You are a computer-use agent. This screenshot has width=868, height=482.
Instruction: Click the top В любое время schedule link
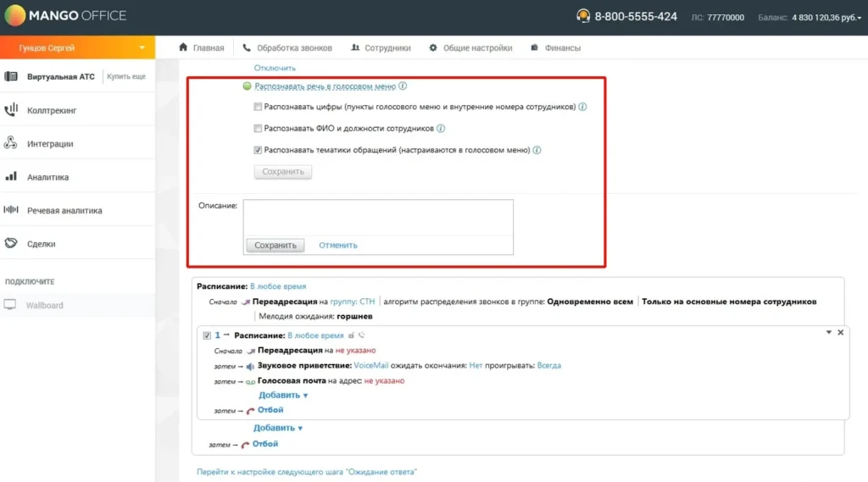coord(278,286)
